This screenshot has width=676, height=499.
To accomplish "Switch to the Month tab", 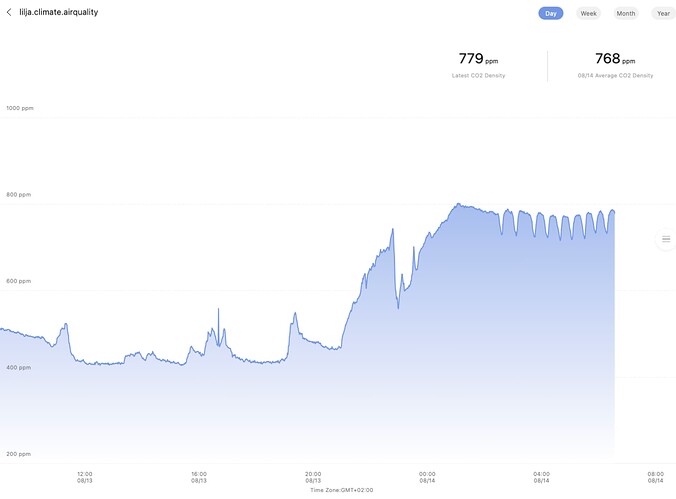I will point(626,13).
